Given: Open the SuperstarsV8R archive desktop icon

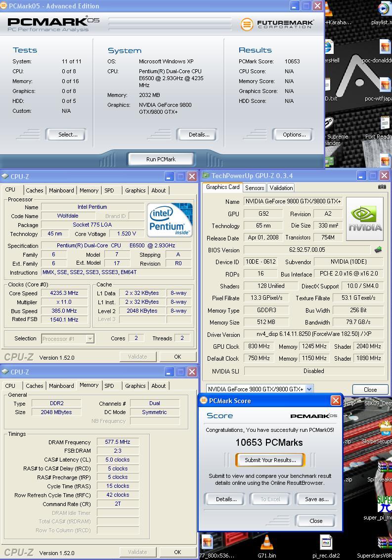Looking at the screenshot, I should [386, 543].
